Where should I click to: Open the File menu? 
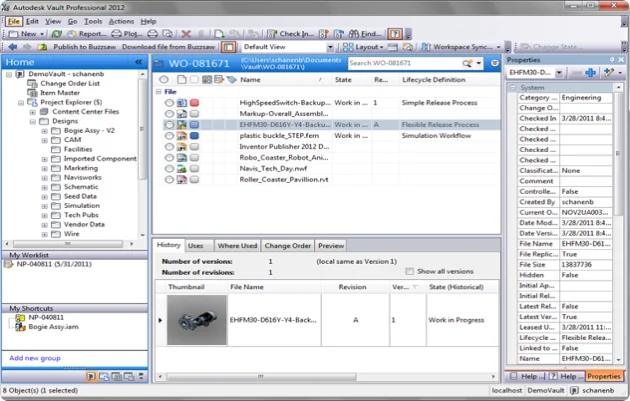coord(14,21)
